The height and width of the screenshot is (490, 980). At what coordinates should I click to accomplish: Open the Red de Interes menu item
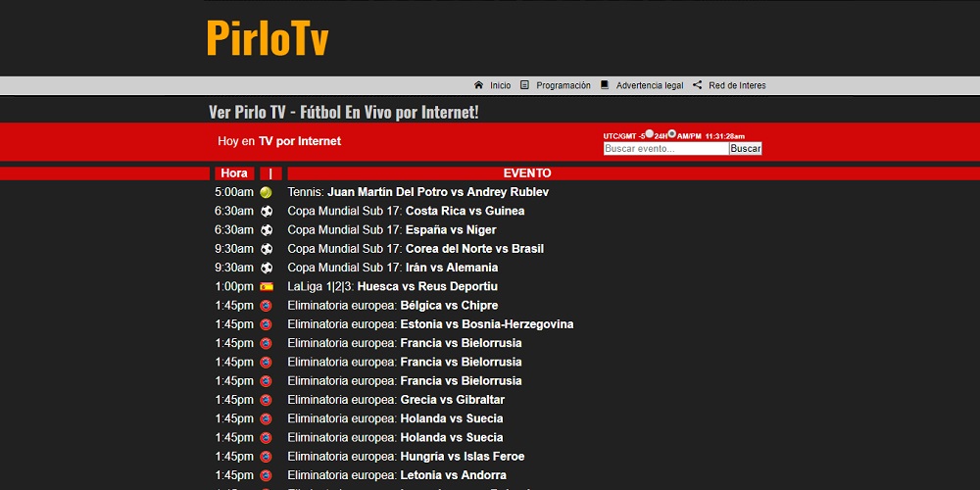coord(737,85)
